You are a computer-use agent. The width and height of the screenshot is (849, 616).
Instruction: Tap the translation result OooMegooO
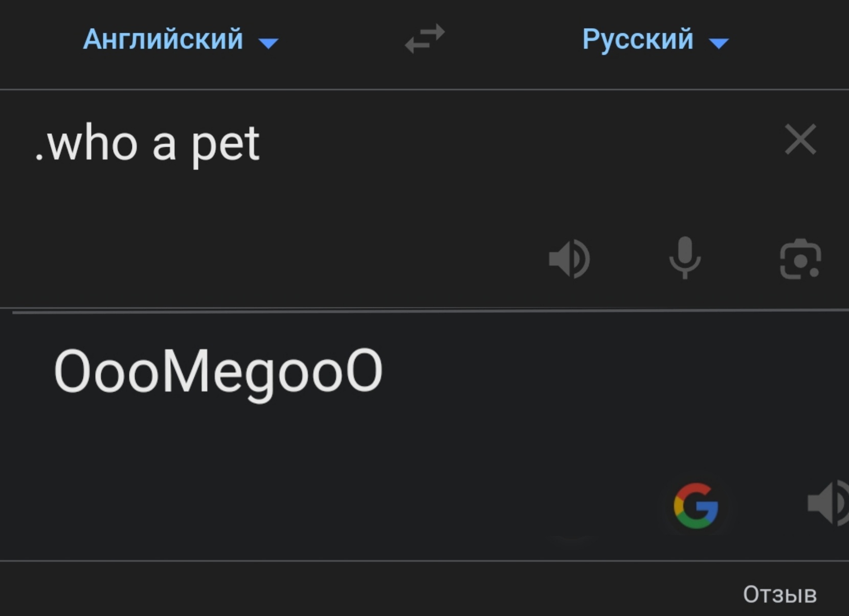coord(219,371)
